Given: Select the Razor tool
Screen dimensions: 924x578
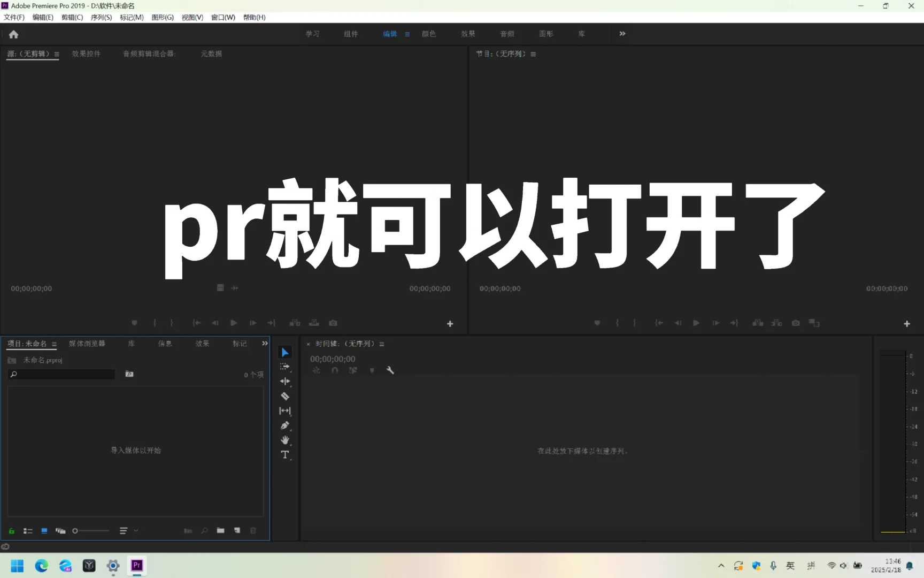Looking at the screenshot, I should pos(285,396).
